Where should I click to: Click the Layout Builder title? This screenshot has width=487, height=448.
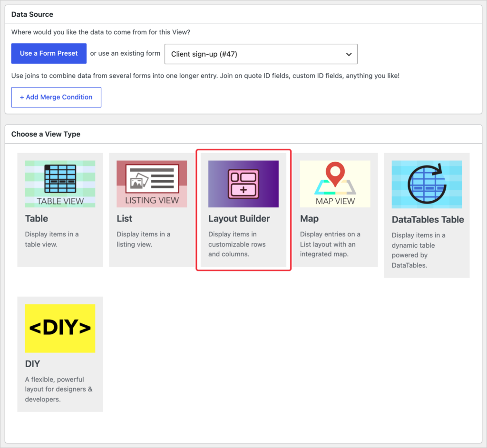239,218
